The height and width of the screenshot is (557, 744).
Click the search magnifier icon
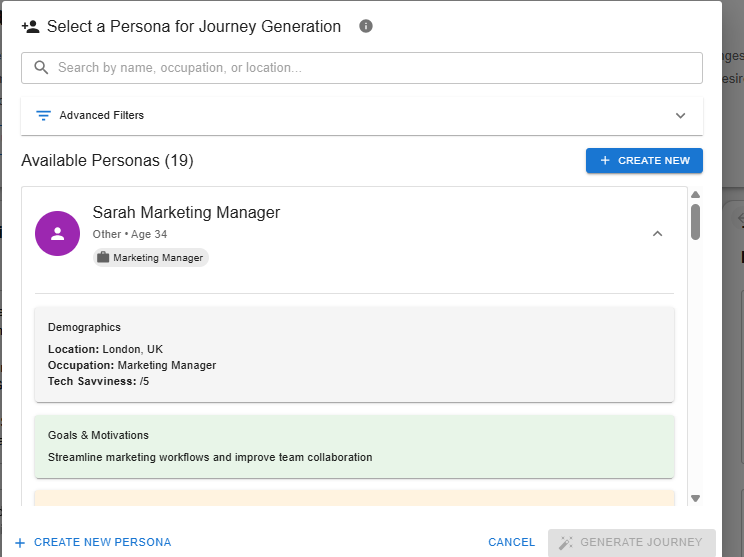coord(41,68)
